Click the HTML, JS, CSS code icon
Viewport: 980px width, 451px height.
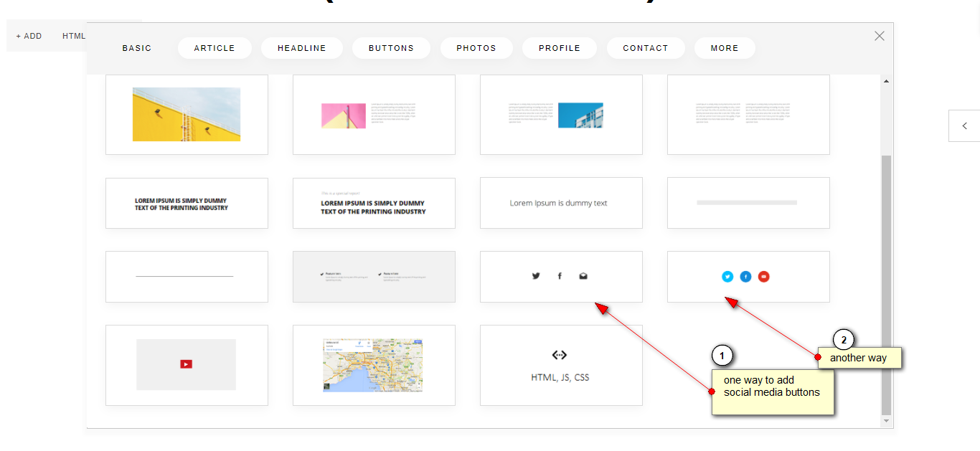coord(560,355)
